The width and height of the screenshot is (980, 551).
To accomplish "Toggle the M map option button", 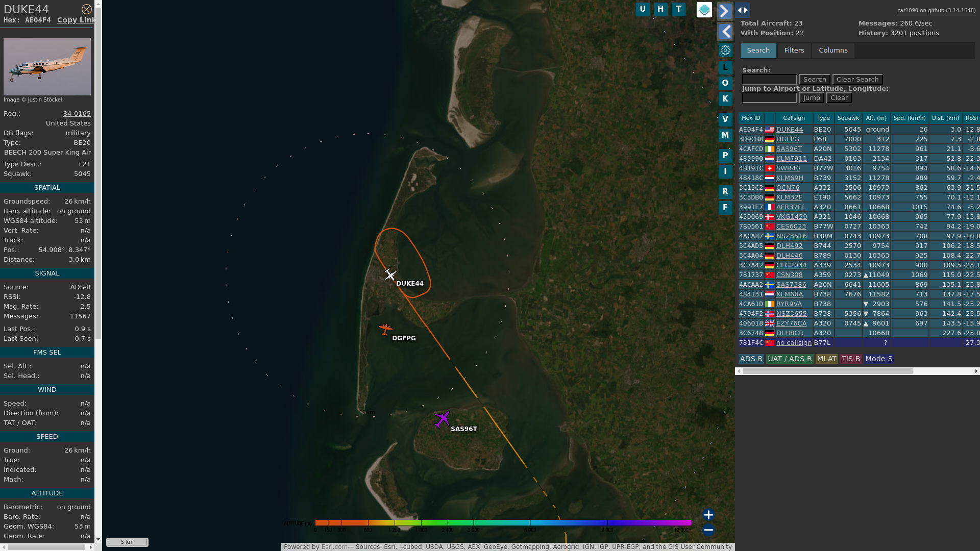I will coord(725,135).
